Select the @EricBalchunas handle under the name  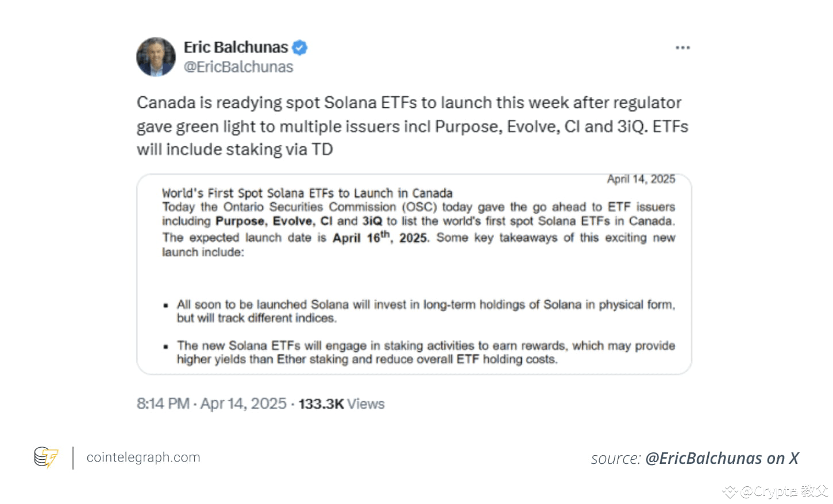click(x=238, y=67)
